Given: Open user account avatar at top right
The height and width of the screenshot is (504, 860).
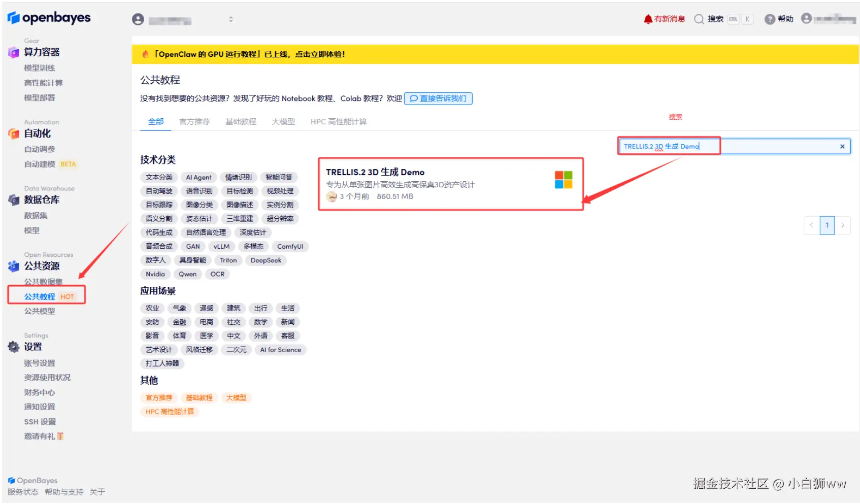Looking at the screenshot, I should click(x=806, y=19).
